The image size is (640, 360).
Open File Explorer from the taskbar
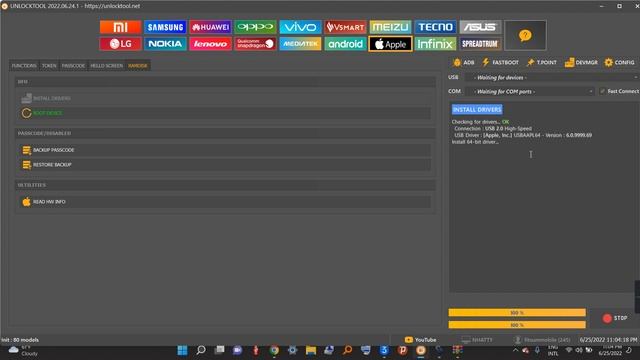tap(311, 350)
